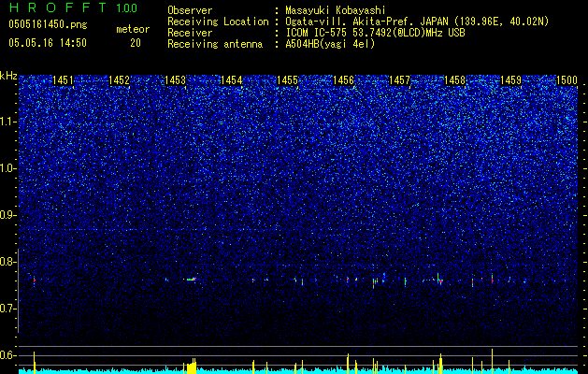Click the 0.8 kHz frequency label
This screenshot has height=374, width=588.
[8, 262]
